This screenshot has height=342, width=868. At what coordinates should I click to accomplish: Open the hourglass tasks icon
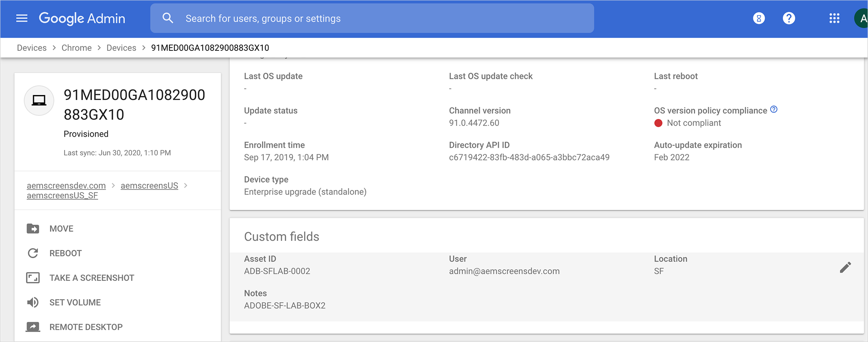coord(759,18)
